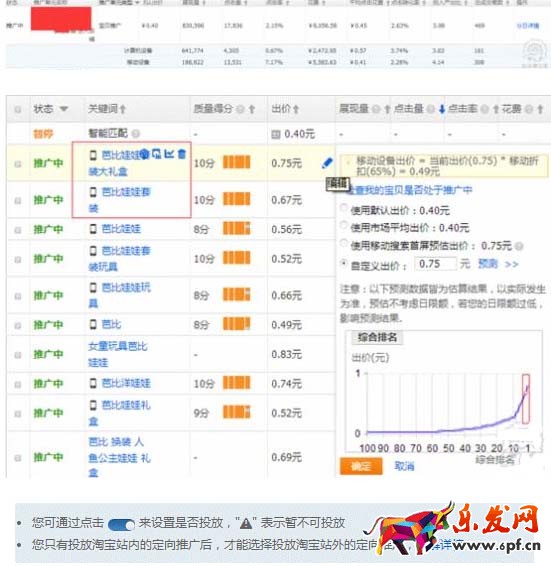Click help icon beside 花费 header
Viewport: 551px width, 566px height.
click(x=529, y=109)
